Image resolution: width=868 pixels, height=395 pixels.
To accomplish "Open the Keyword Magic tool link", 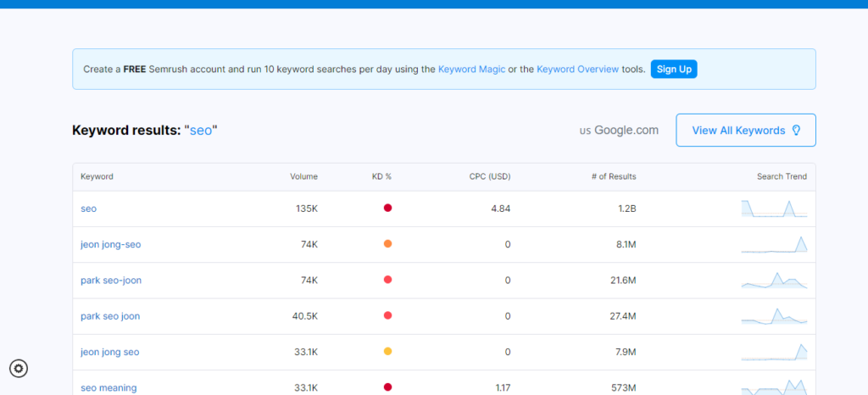I will point(471,70).
